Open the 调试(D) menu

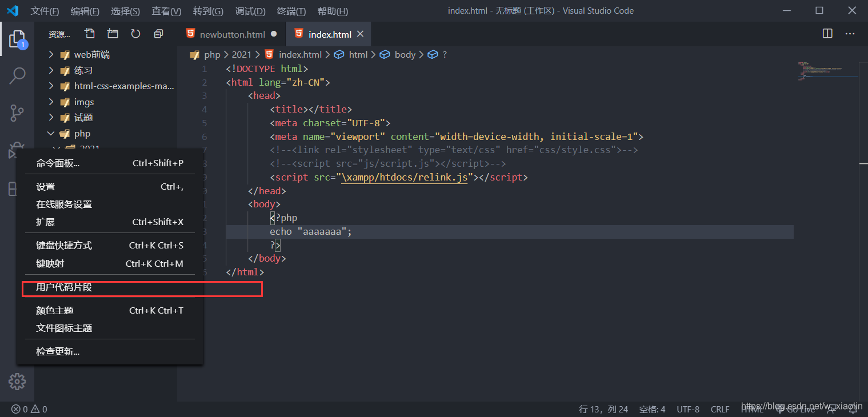point(250,11)
